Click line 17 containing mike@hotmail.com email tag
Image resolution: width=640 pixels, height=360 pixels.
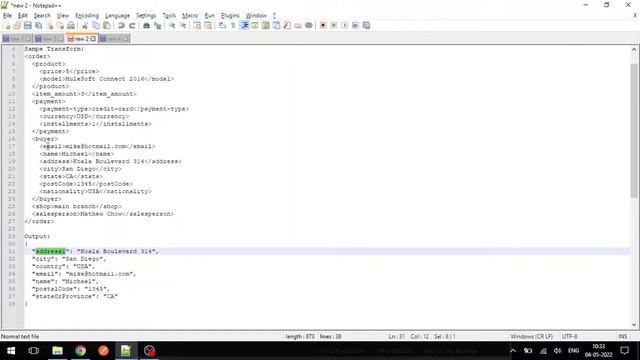coord(98,146)
